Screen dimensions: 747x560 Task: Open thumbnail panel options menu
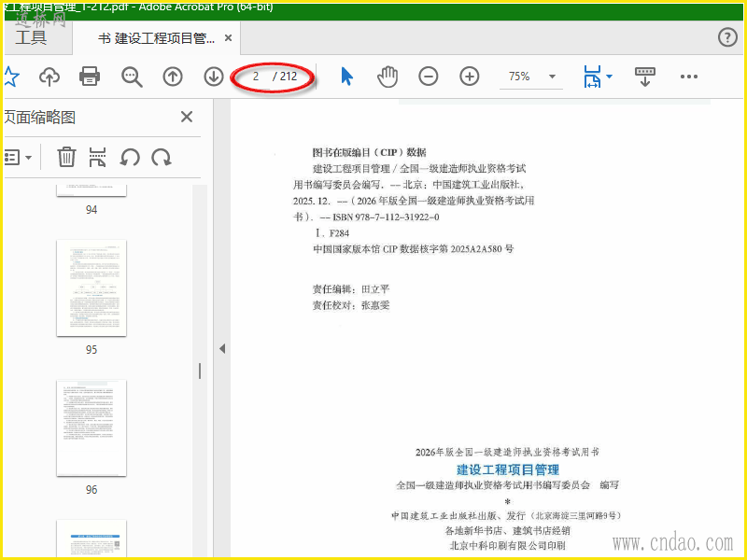[x=18, y=157]
